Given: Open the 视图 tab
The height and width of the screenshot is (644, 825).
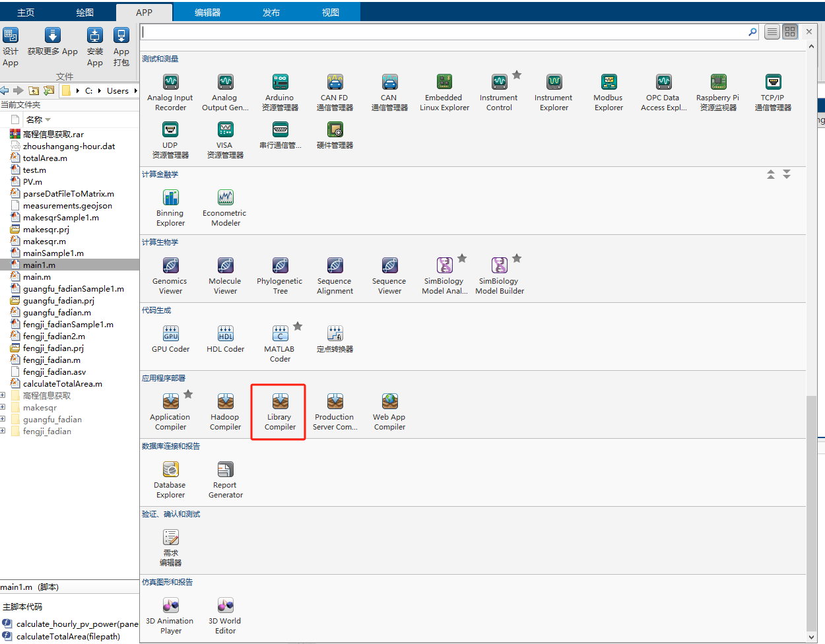Looking at the screenshot, I should pos(331,13).
